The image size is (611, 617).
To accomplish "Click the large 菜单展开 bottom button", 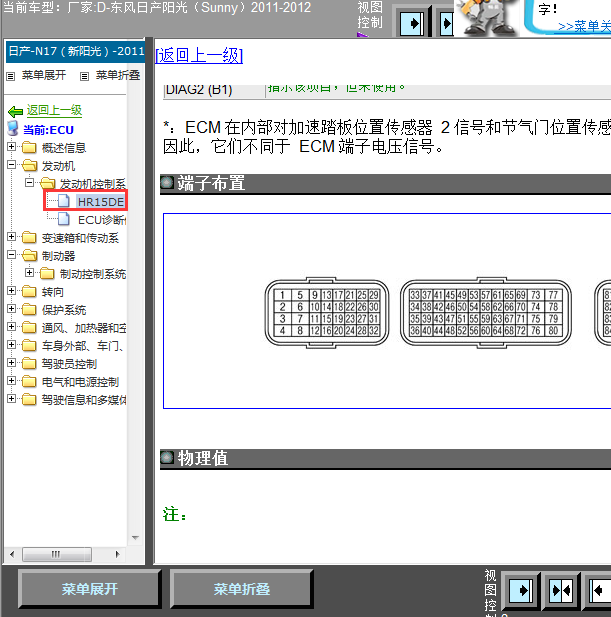I will 89,589.
